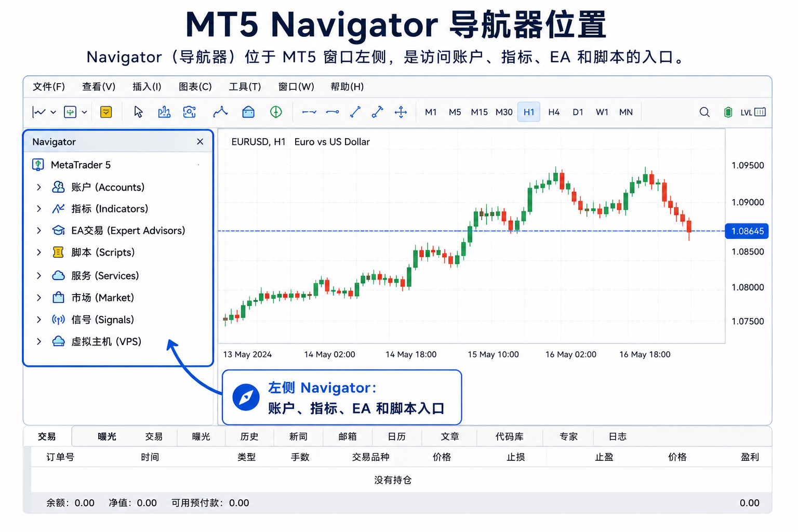
Task: Switch chart to M15 timeframe
Action: [x=479, y=112]
